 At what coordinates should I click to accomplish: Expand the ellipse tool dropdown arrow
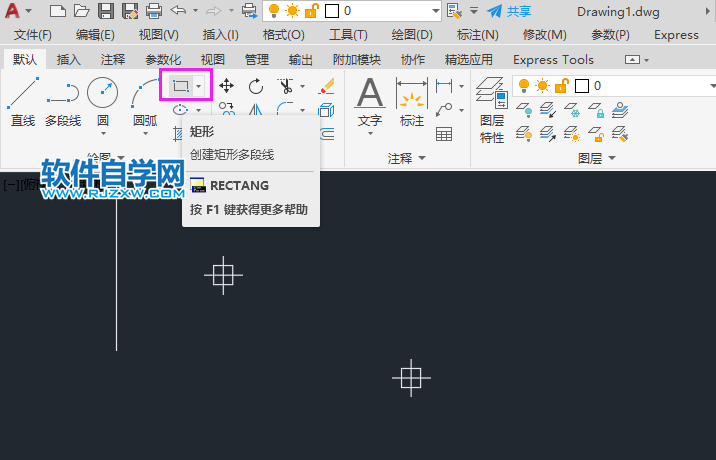pyautogui.click(x=199, y=110)
